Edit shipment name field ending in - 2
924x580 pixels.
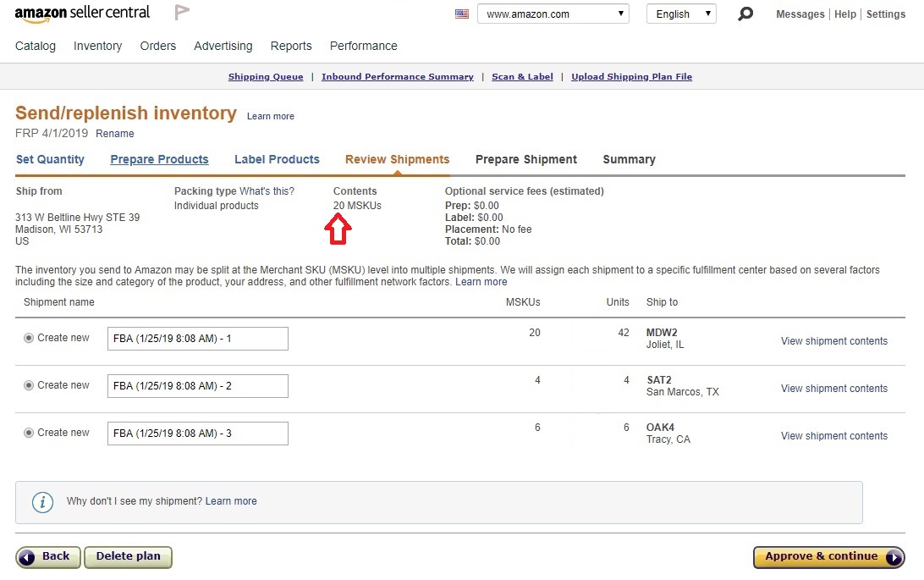(x=197, y=385)
